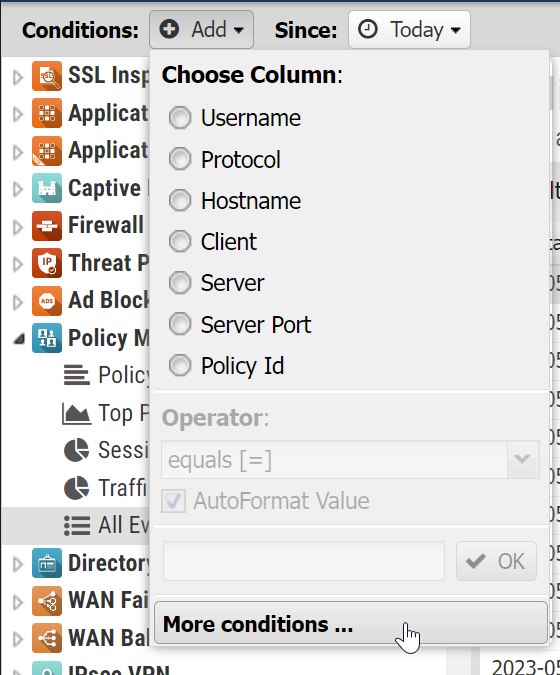Click the More conditions menu item
This screenshot has width=560, height=675.
[351, 623]
